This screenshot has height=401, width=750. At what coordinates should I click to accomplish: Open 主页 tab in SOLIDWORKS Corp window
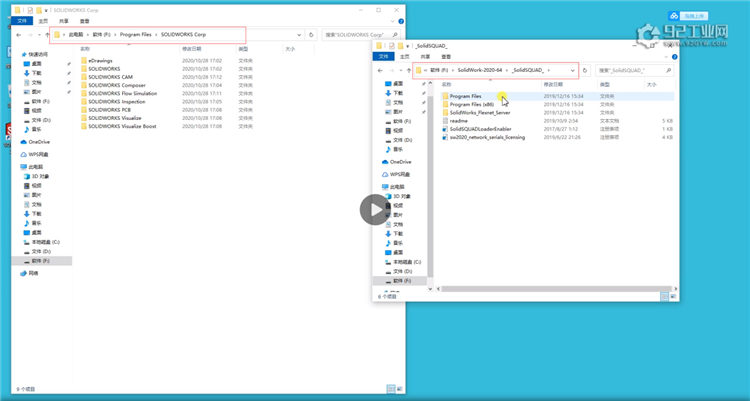click(43, 21)
